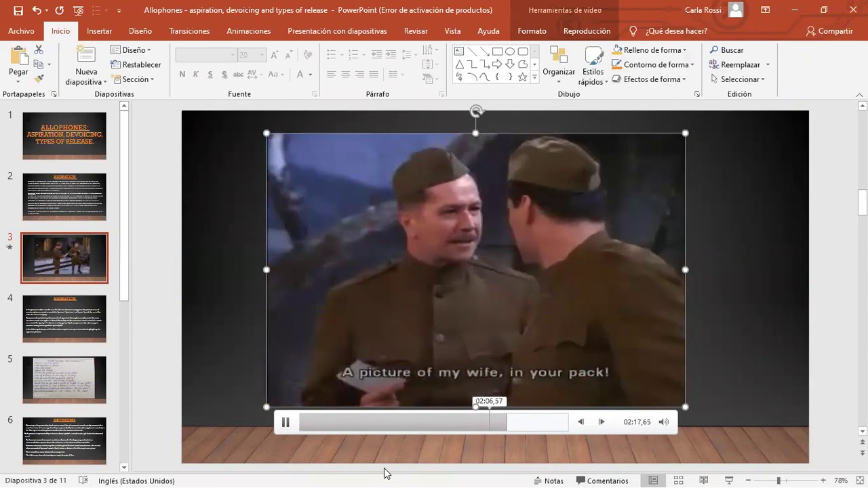
Task: Undo the last action
Action: click(37, 10)
